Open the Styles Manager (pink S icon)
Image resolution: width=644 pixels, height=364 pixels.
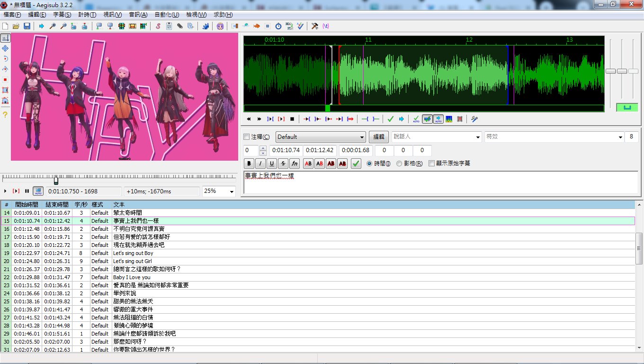(x=158, y=26)
